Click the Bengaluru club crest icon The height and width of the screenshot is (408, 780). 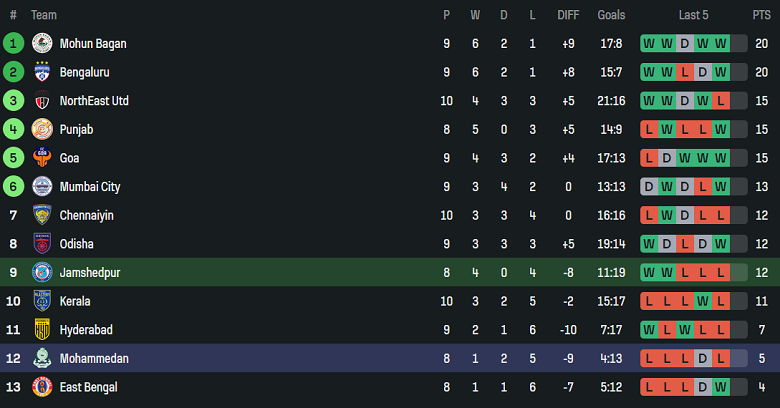42,72
